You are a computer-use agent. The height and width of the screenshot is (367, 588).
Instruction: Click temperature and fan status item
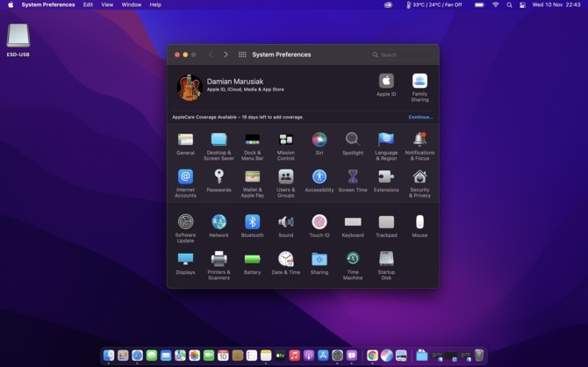click(x=434, y=4)
